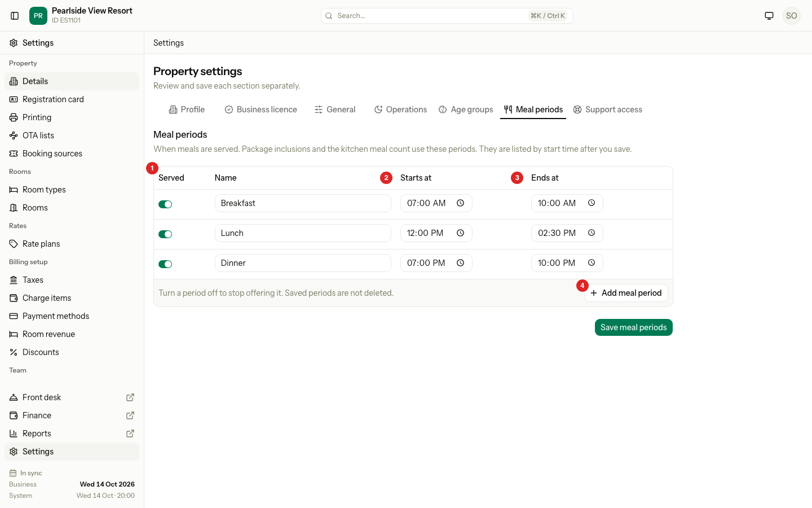Click the calendar icon beside In sync
The image size is (812, 508).
click(13, 473)
